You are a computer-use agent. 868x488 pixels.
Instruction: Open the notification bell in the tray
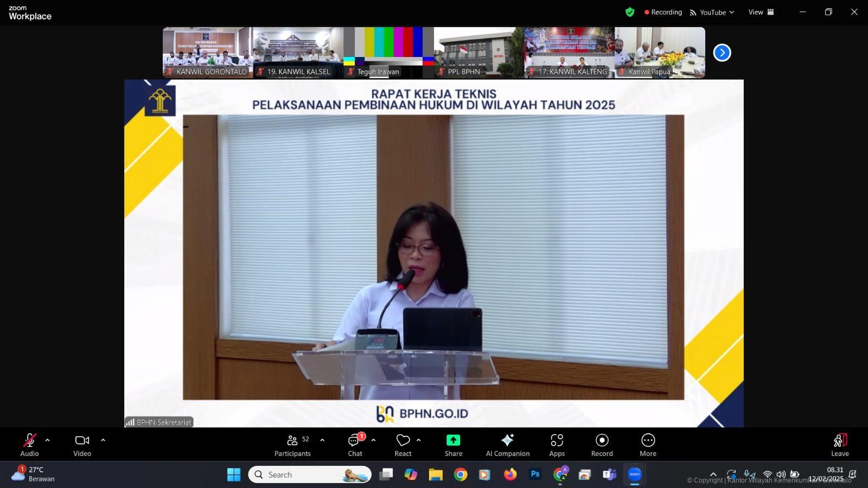click(x=852, y=474)
